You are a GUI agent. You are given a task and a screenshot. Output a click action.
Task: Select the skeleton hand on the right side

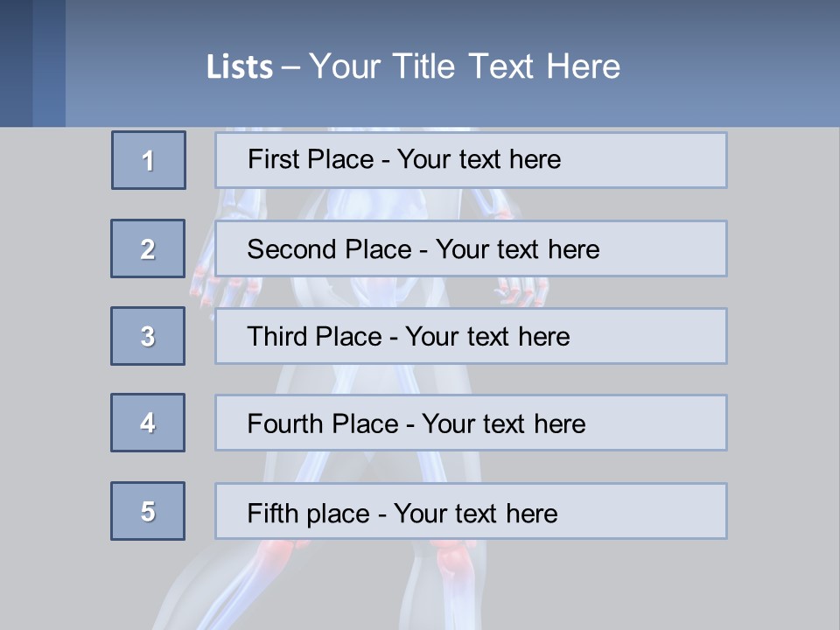click(x=522, y=289)
